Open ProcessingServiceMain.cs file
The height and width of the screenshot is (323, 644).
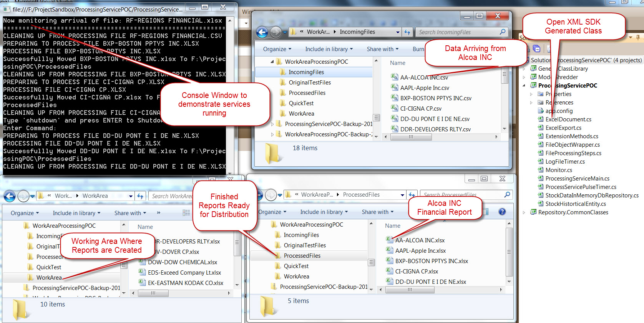(x=578, y=179)
